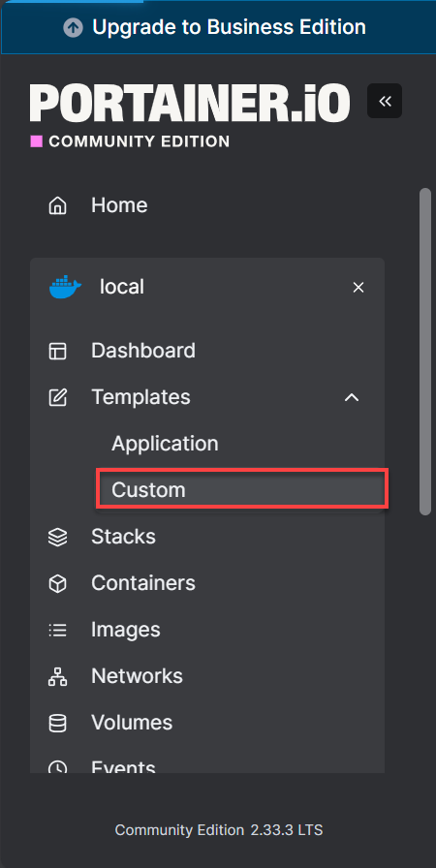Open the Dashboard menu item
The width and height of the screenshot is (436, 868).
click(x=143, y=351)
